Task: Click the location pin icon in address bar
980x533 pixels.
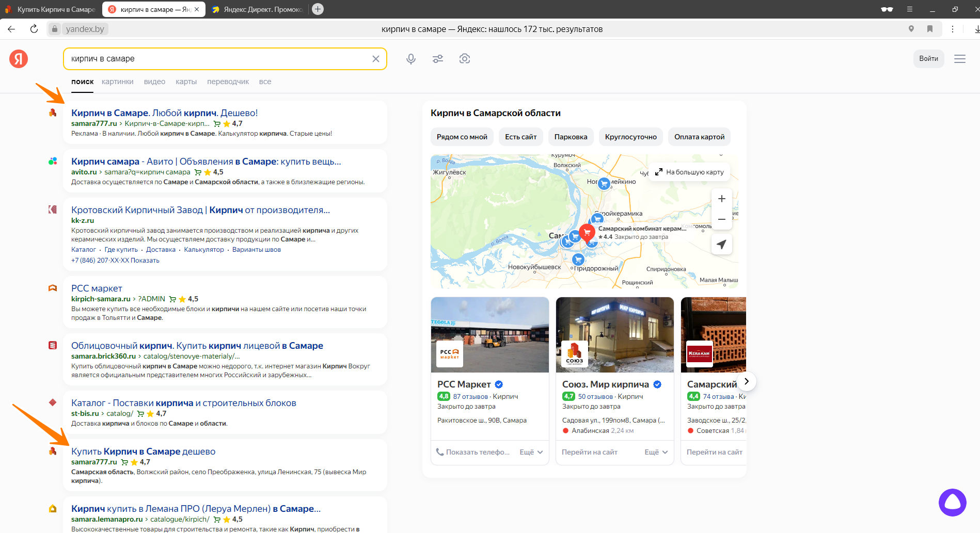Action: click(911, 29)
